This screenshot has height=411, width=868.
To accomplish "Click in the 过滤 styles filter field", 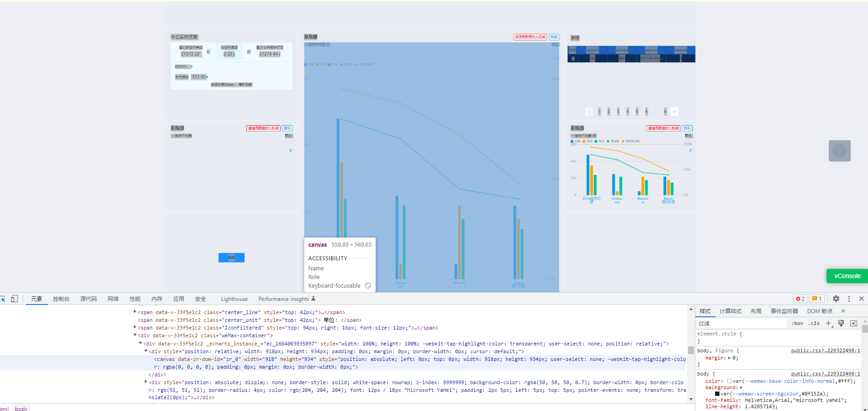I will coord(741,323).
